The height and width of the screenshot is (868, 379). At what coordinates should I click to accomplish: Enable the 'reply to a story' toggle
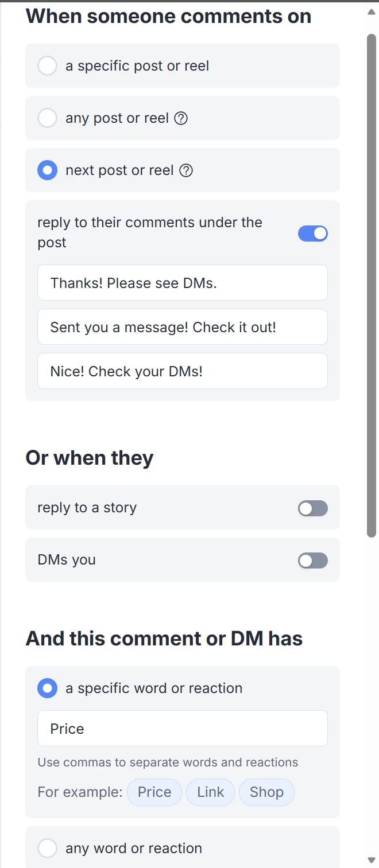(x=313, y=508)
